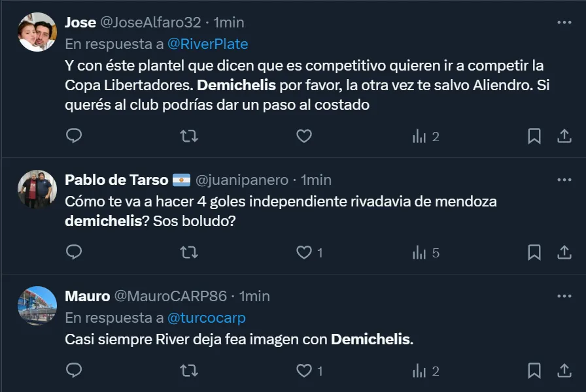View analytics on Jose's tweet
Screen dimensions: 586x392
pos(425,136)
